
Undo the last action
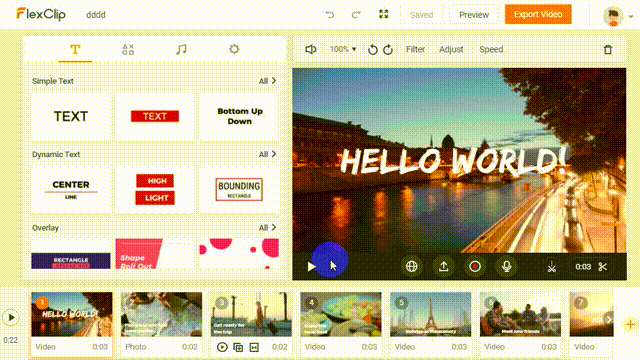coord(330,15)
